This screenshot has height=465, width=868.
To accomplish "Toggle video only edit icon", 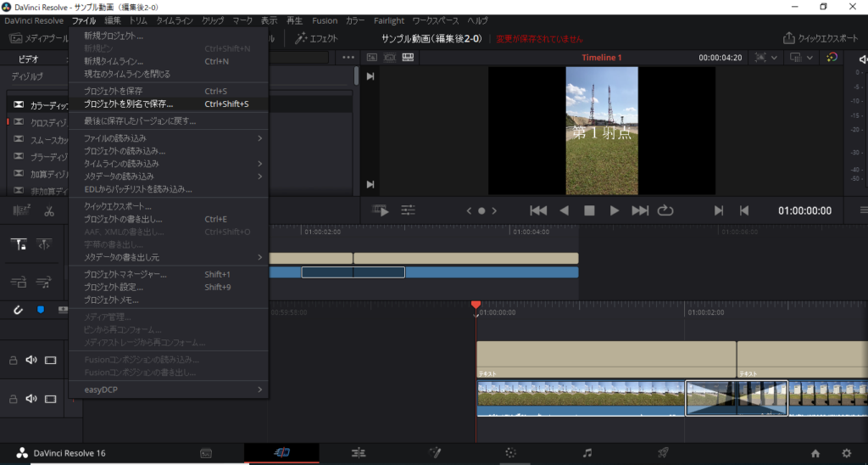I will click(19, 283).
